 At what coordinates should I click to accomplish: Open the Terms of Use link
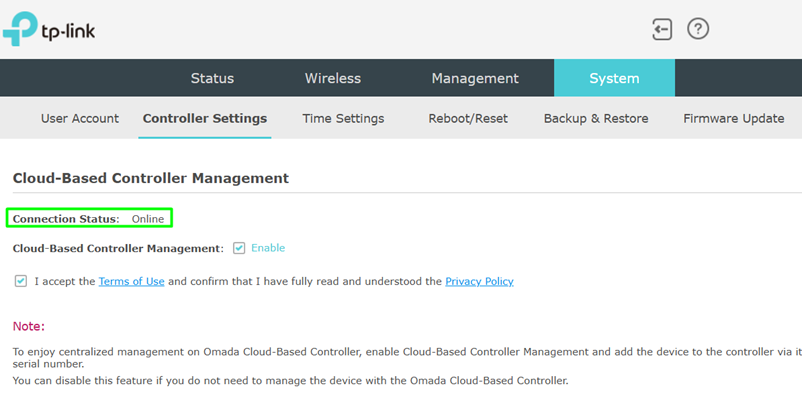tap(131, 282)
